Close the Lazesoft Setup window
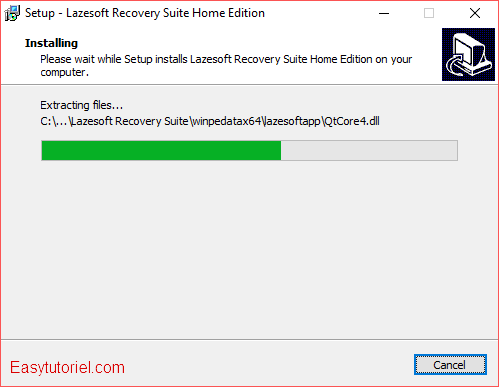The height and width of the screenshot is (387, 499). (x=475, y=13)
